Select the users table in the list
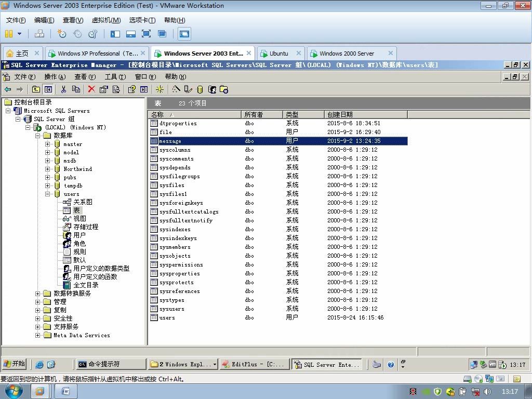532x399 pixels. tap(278, 317)
